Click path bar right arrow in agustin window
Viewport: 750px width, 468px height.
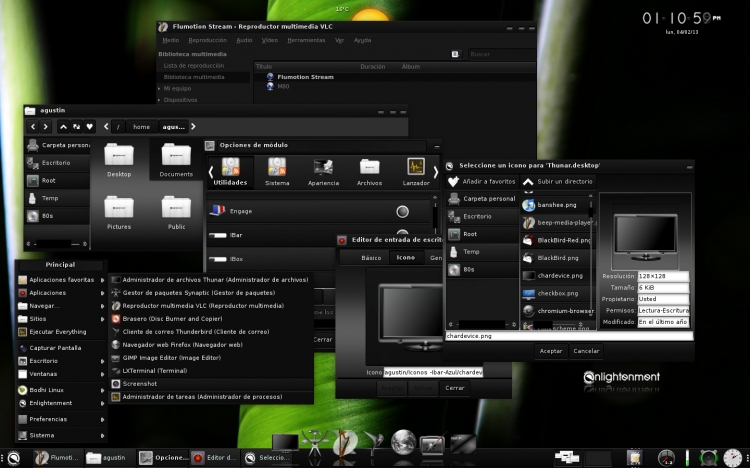point(193,127)
